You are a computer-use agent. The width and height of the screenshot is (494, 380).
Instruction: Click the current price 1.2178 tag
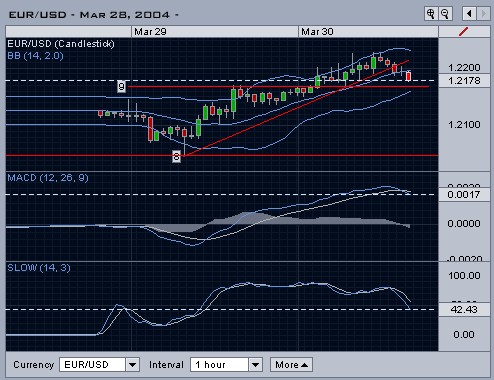(x=464, y=81)
